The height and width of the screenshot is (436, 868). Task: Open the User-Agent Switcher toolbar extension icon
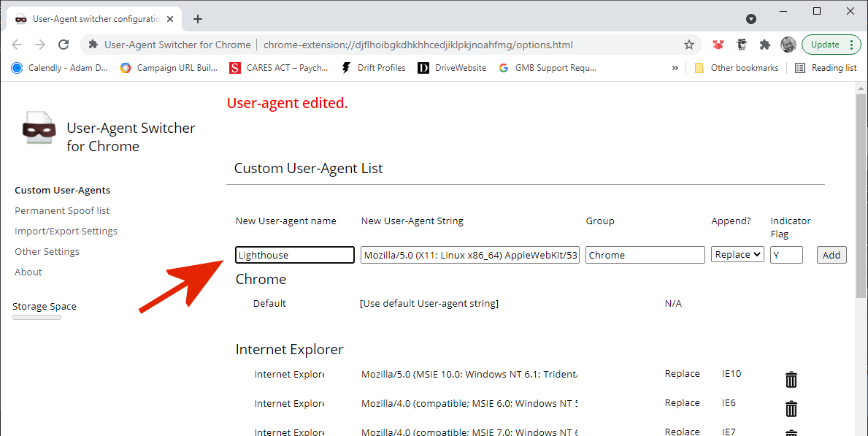point(742,45)
